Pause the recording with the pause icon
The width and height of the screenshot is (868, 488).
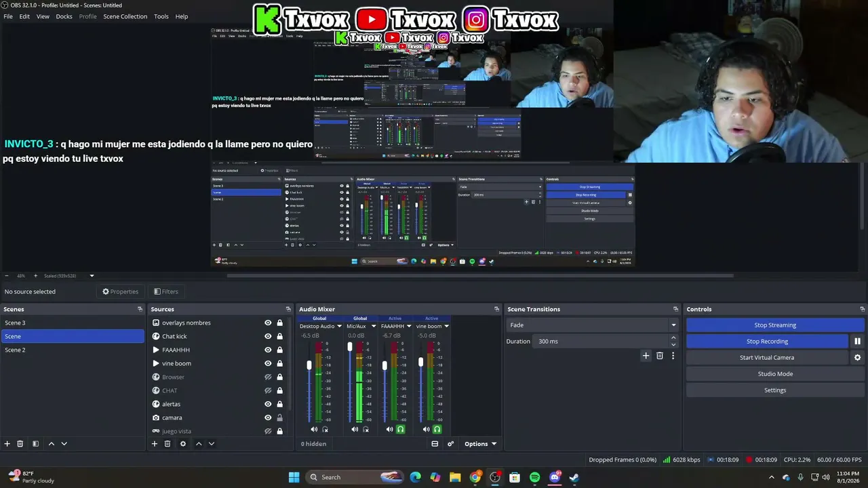coord(857,342)
